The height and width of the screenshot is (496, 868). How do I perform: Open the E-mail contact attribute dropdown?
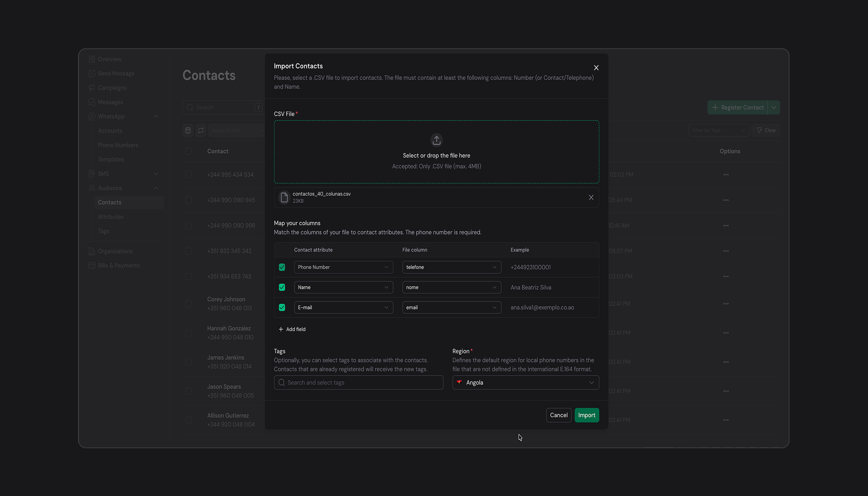343,308
